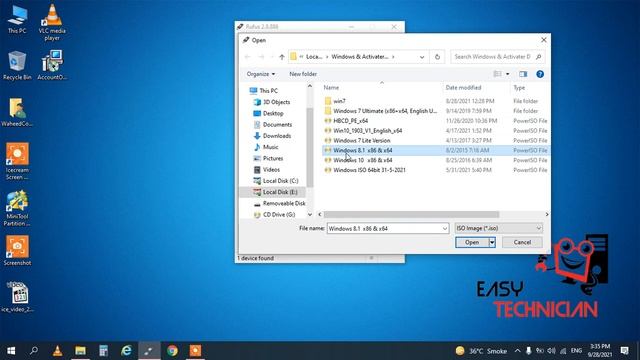This screenshot has height=360, width=640.
Task: Refresh the current folder listing
Action: click(x=437, y=57)
